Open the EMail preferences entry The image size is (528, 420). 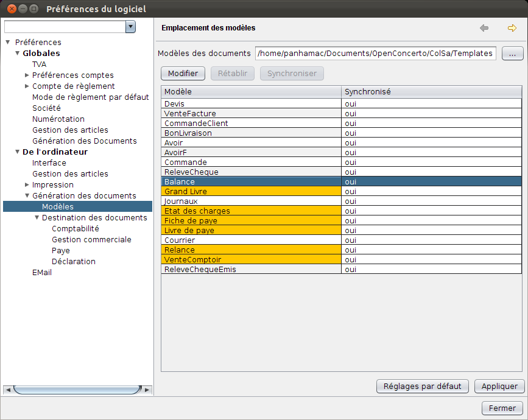coord(42,273)
